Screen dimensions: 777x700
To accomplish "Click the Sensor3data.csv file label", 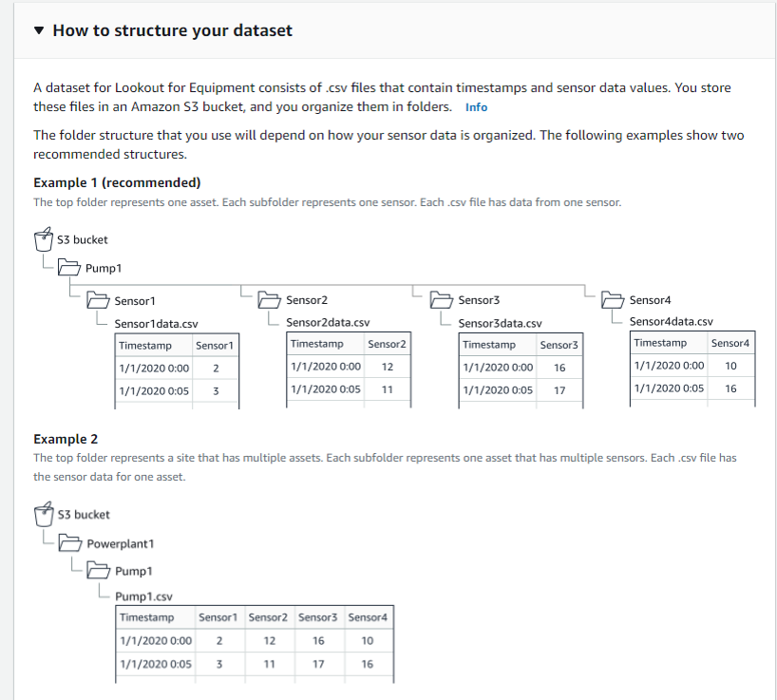I will point(500,324).
